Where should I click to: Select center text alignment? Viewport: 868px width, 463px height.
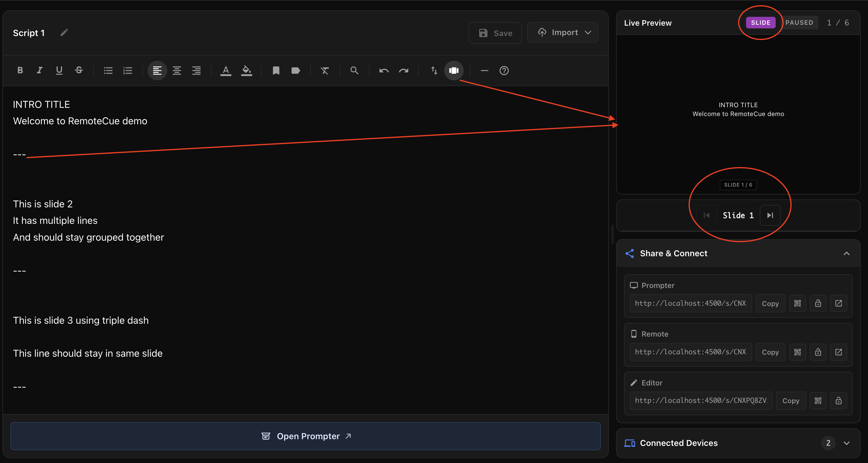click(177, 70)
